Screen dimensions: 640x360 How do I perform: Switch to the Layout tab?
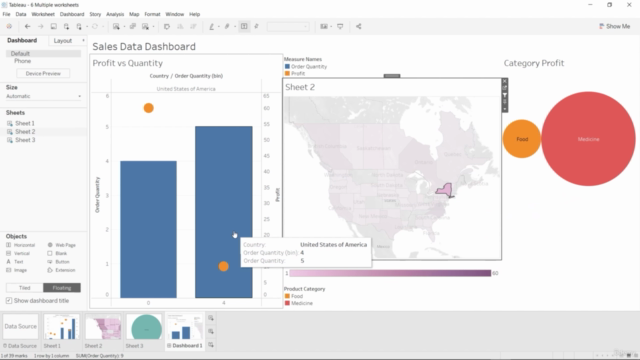pyautogui.click(x=63, y=41)
